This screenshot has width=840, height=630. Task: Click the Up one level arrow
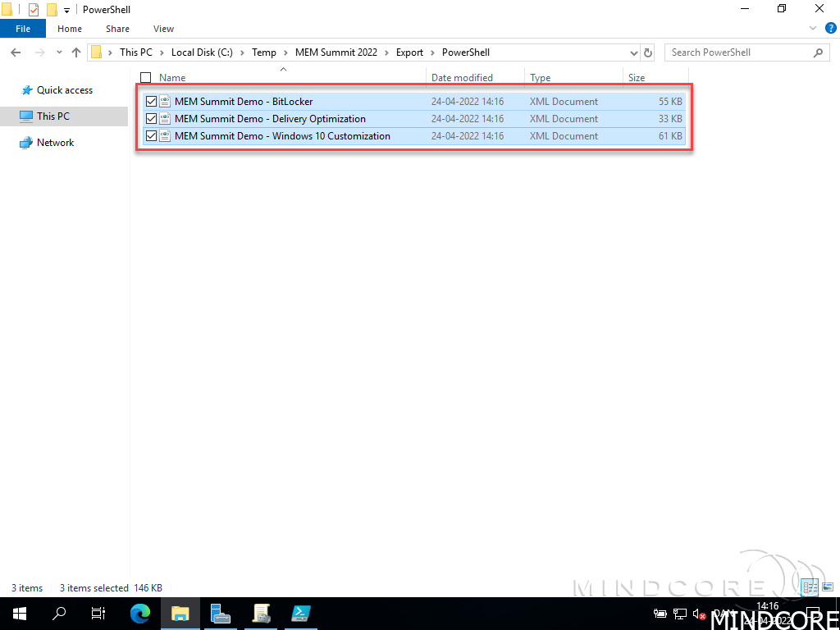coord(76,52)
